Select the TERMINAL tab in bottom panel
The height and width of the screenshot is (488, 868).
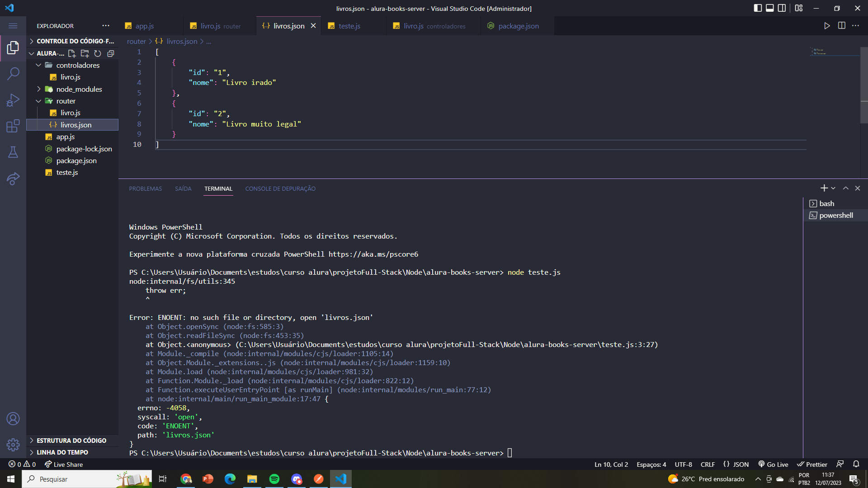tap(218, 188)
